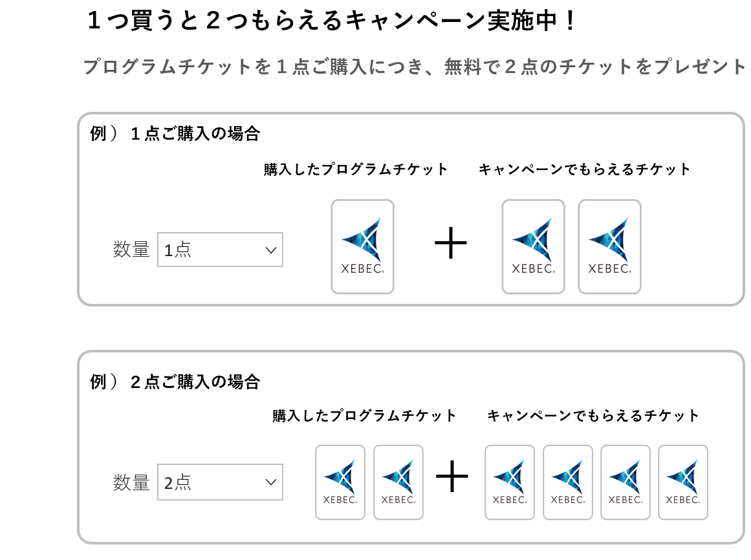Click キャンペーンでもらえるチケット label in 2点 example

click(593, 415)
